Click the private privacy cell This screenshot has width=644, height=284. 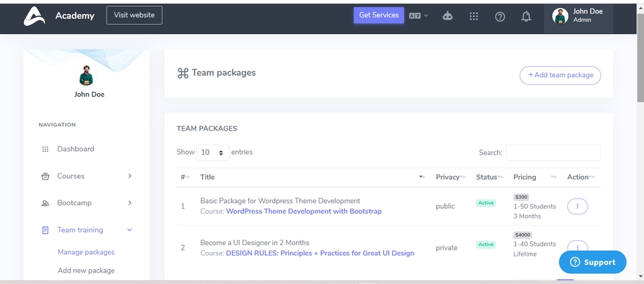pos(447,248)
